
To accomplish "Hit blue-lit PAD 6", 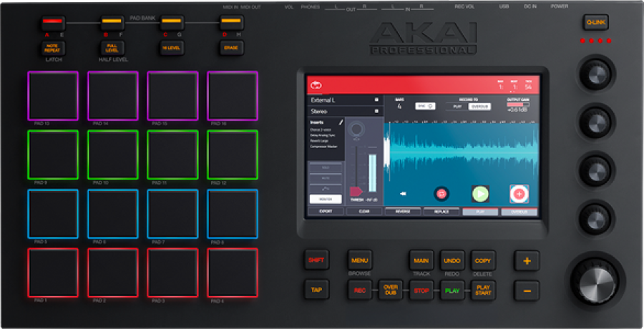I will 113,214.
